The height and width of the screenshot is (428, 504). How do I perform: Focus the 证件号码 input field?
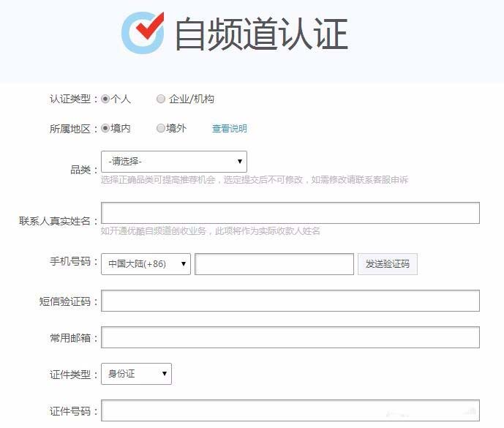[290, 410]
